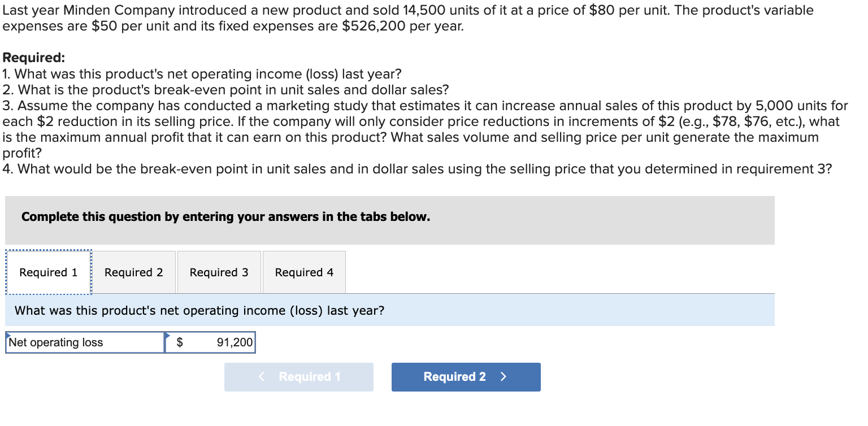Viewport: 868px width, 426px height.
Task: Click the left chevron on previous button
Action: [262, 377]
